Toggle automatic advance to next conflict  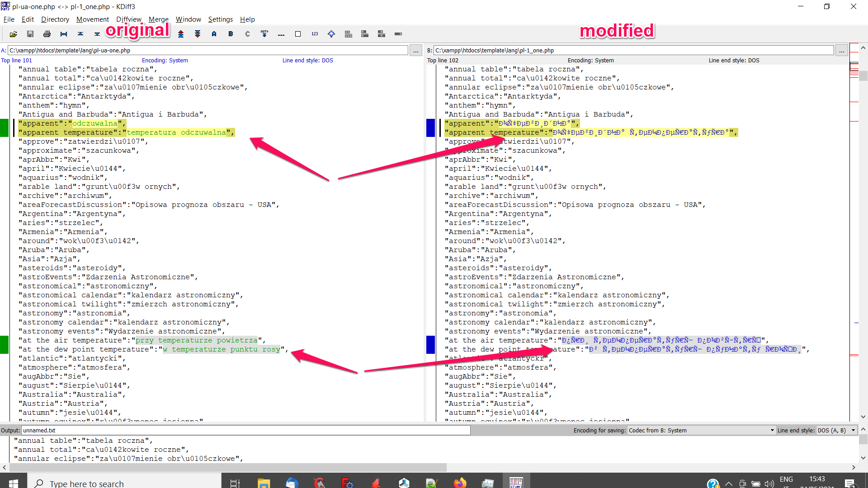pyautogui.click(x=264, y=34)
